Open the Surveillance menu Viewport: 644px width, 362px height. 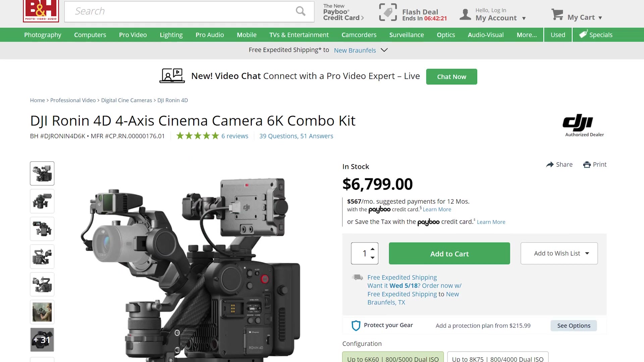(407, 35)
